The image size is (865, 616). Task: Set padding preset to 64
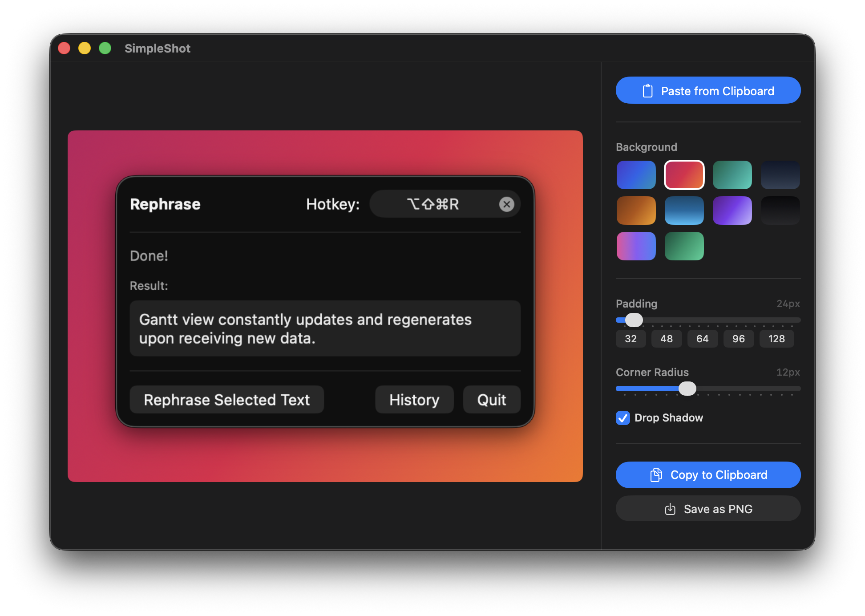[702, 339]
